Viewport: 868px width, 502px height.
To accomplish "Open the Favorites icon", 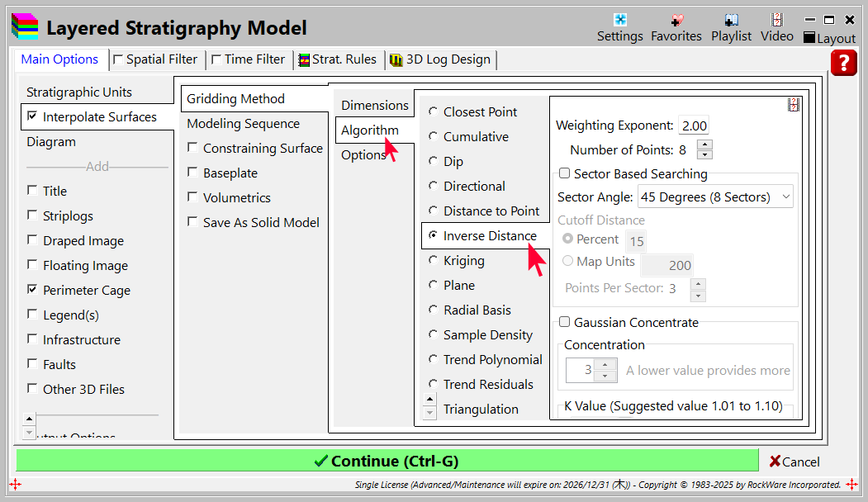I will (x=676, y=21).
